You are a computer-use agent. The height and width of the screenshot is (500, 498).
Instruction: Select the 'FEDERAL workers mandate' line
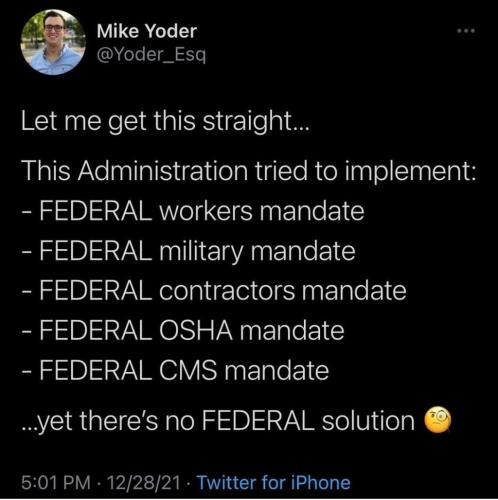(x=193, y=211)
